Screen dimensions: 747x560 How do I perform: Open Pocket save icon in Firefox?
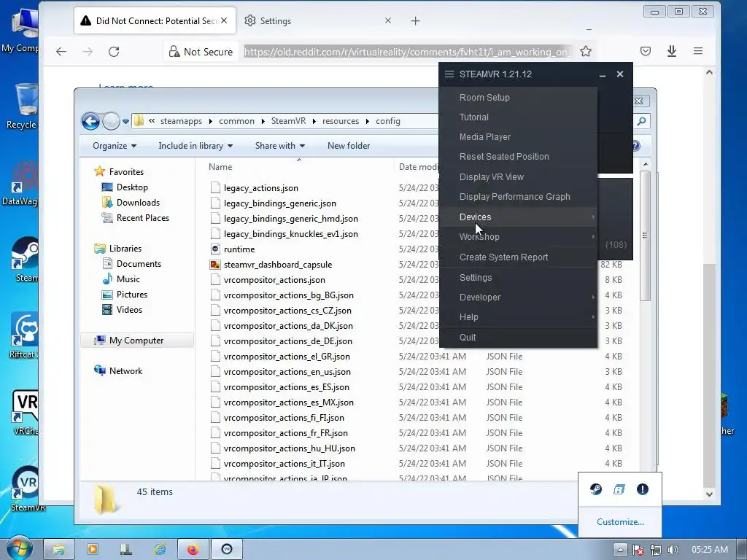pyautogui.click(x=645, y=51)
